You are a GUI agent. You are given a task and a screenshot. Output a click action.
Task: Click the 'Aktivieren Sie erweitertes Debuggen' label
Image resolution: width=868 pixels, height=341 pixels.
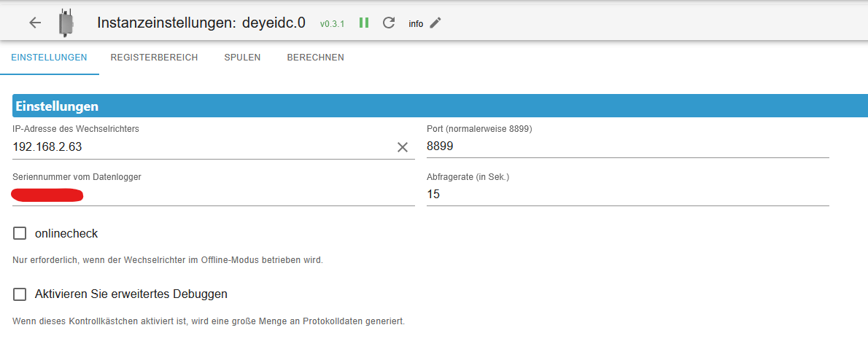131,294
